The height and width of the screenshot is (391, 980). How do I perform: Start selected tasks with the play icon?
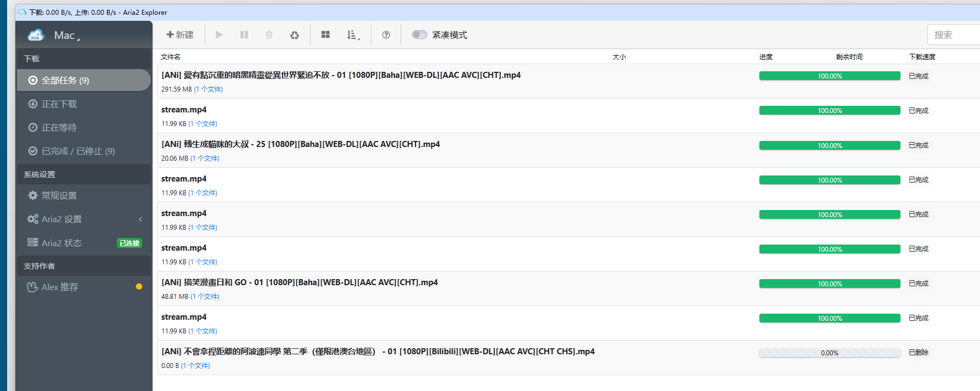pyautogui.click(x=219, y=35)
